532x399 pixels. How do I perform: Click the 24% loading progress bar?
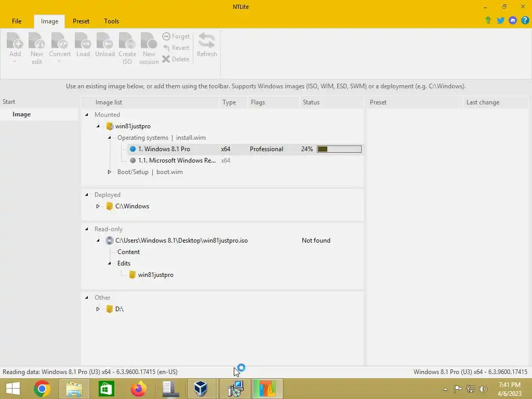pos(339,149)
